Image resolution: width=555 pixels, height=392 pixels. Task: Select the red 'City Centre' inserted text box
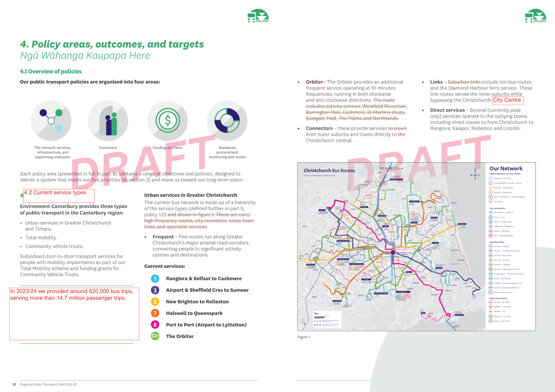click(x=508, y=101)
